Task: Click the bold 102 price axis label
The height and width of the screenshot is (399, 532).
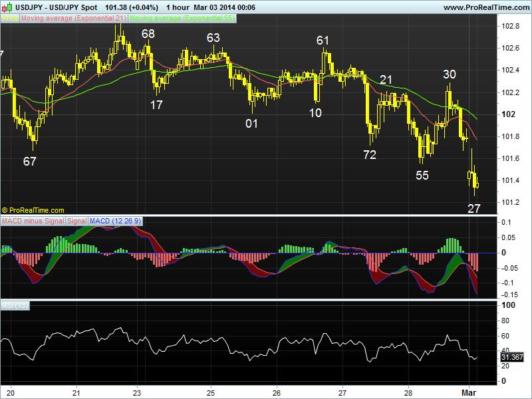Action: [x=508, y=114]
